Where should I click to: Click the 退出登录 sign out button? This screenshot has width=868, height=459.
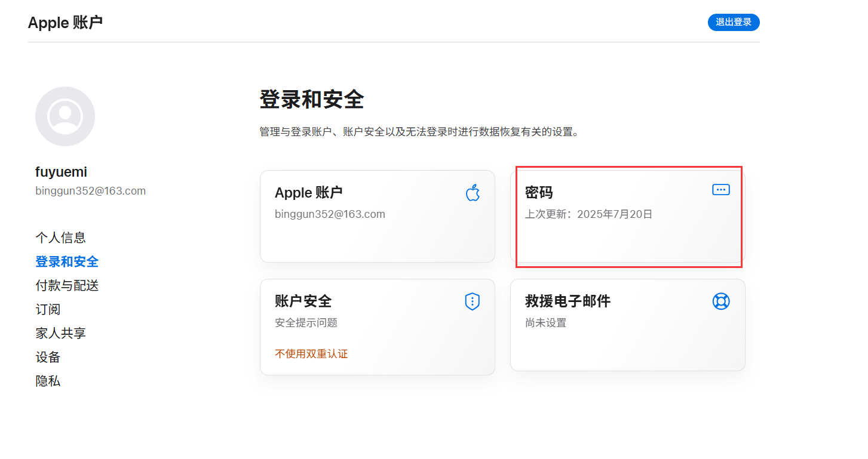click(734, 22)
